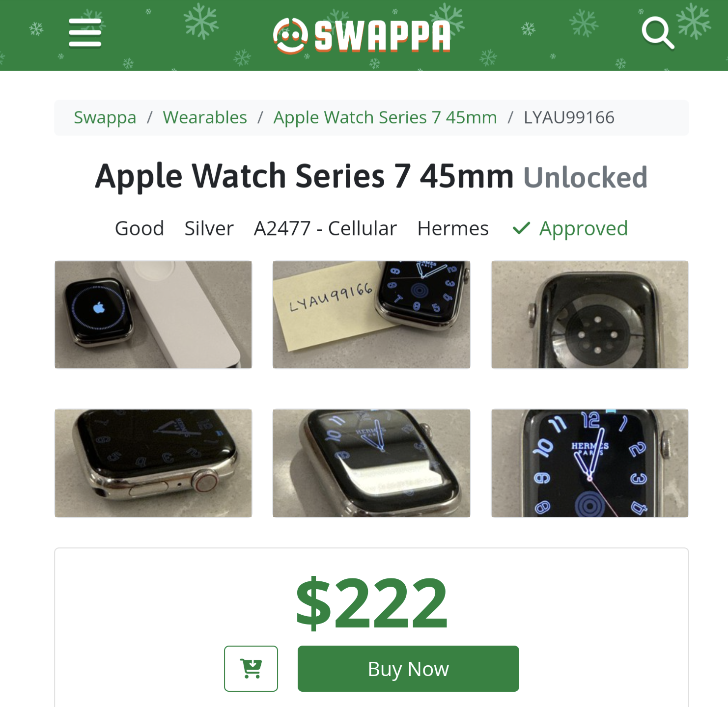Open photo with handwritten LYAU99166 note

(x=371, y=315)
